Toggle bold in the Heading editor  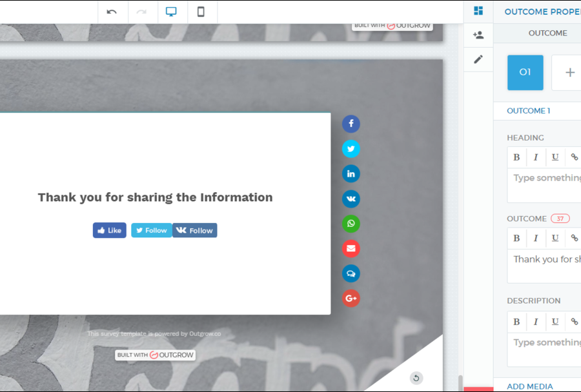[516, 157]
